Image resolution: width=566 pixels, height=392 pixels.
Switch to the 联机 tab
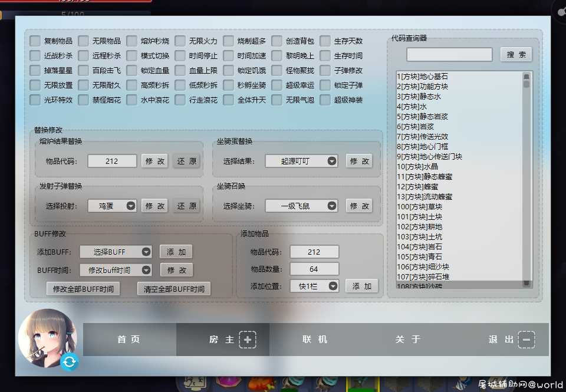316,340
